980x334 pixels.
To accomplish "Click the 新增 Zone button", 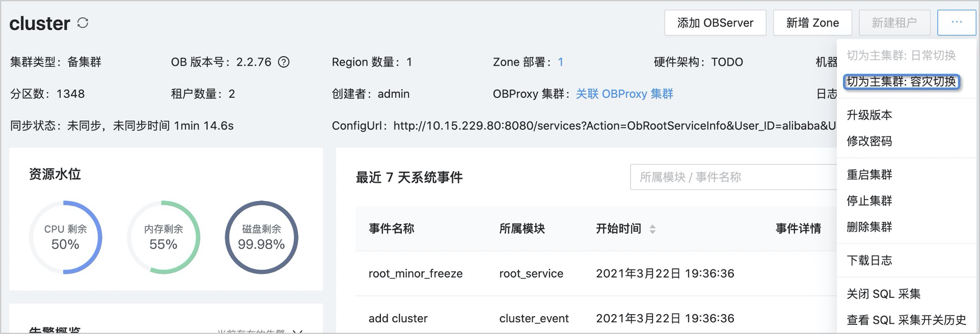I will coord(812,23).
